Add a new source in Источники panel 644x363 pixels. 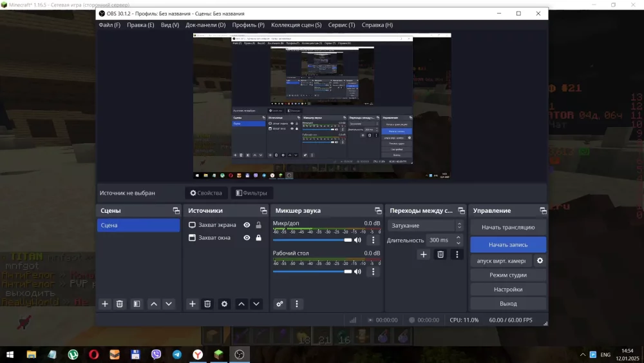(x=192, y=304)
